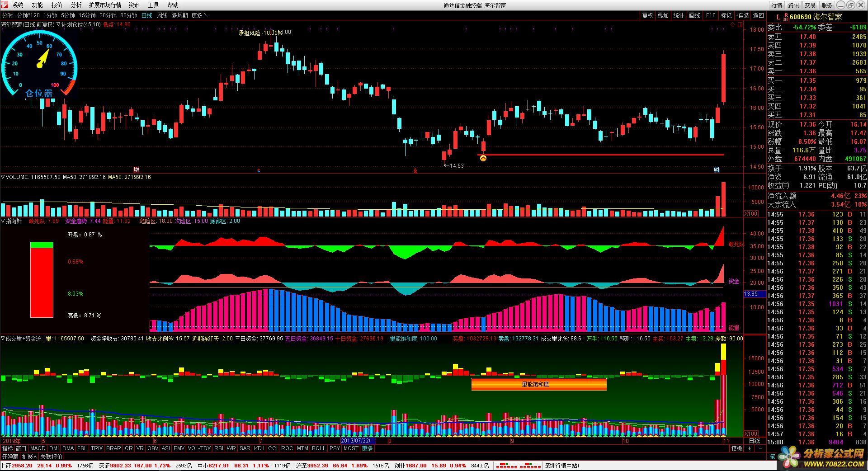Switch to 周线 weekly period
868x471 pixels.
(162, 15)
